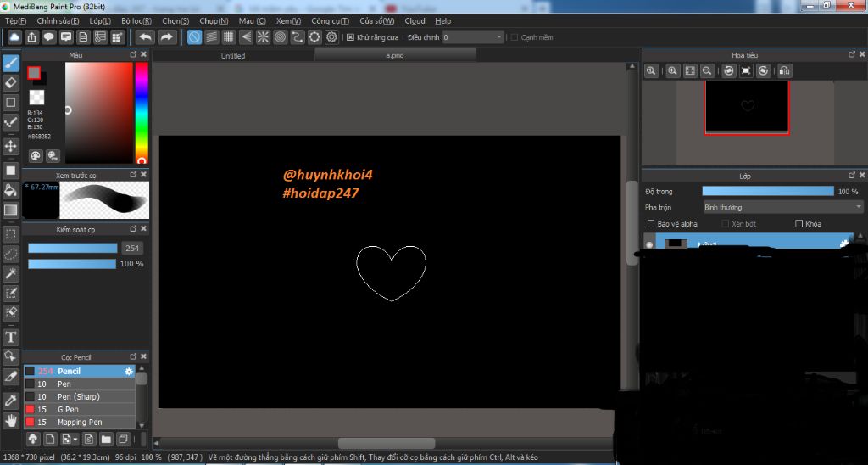The image size is (868, 465).
Task: Toggle the Cạnh mềm checkbox
Action: click(515, 37)
